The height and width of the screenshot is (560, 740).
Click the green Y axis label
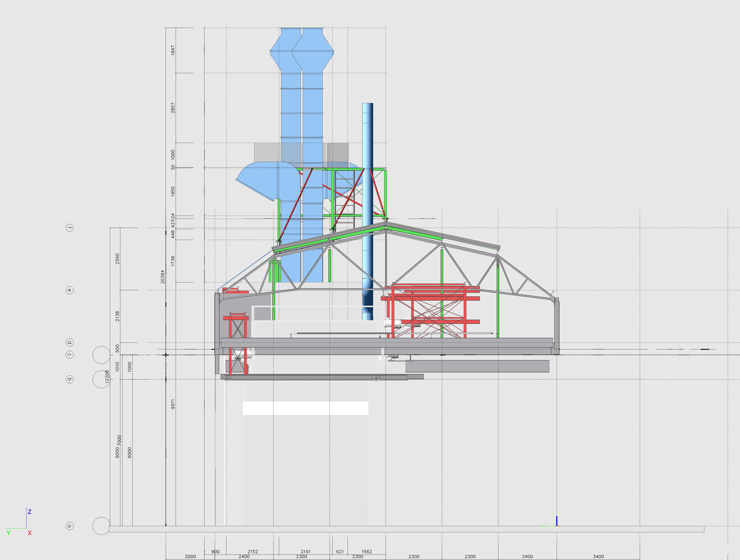8,533
